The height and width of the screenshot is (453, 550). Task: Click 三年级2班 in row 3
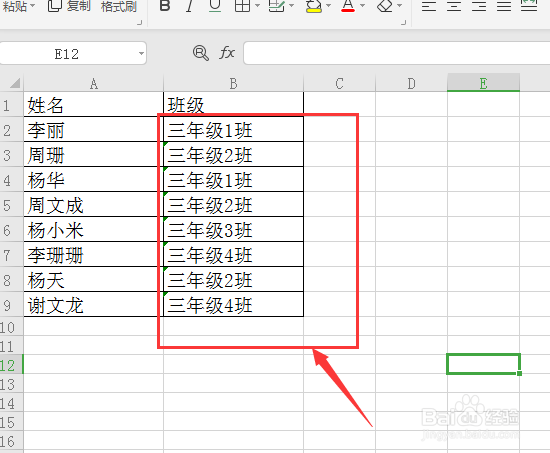tap(234, 155)
